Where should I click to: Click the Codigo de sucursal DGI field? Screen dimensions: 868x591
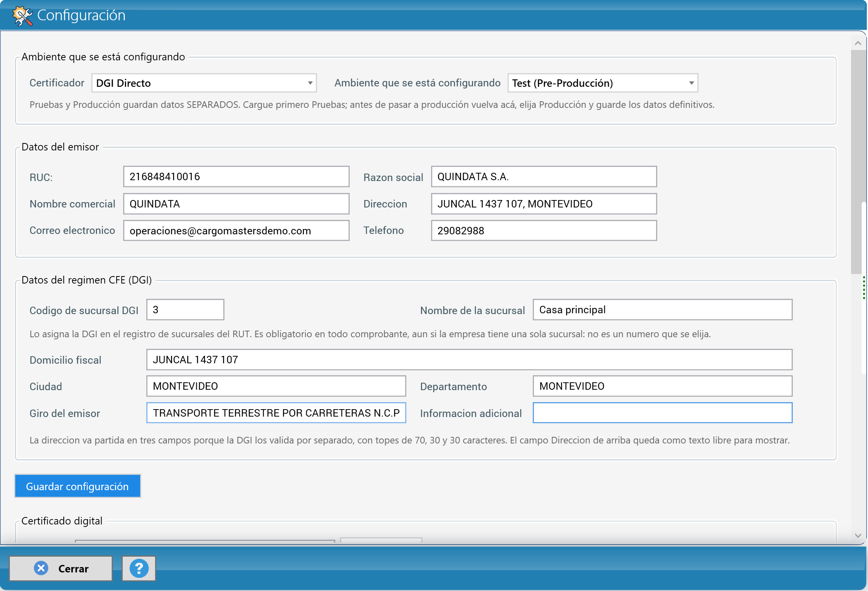(185, 310)
